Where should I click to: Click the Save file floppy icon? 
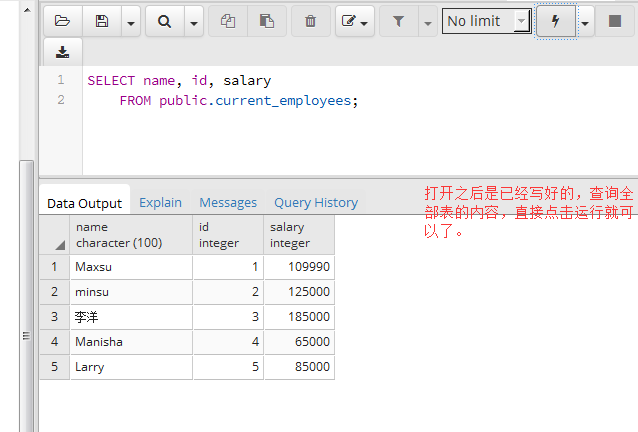102,21
